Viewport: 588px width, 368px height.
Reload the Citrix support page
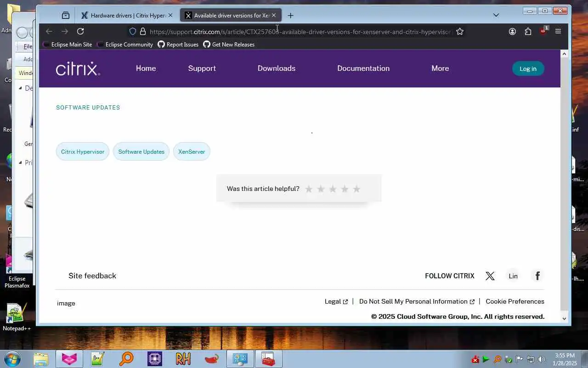point(80,31)
